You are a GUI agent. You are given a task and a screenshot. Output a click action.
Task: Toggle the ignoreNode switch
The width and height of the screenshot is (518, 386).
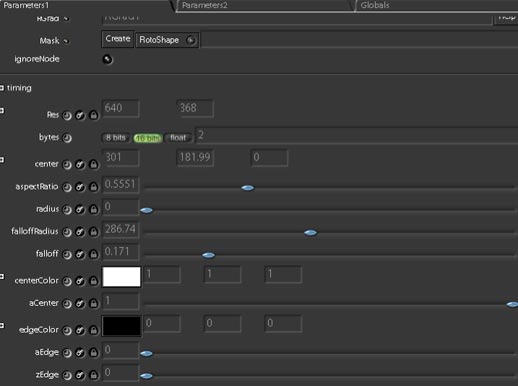click(107, 59)
